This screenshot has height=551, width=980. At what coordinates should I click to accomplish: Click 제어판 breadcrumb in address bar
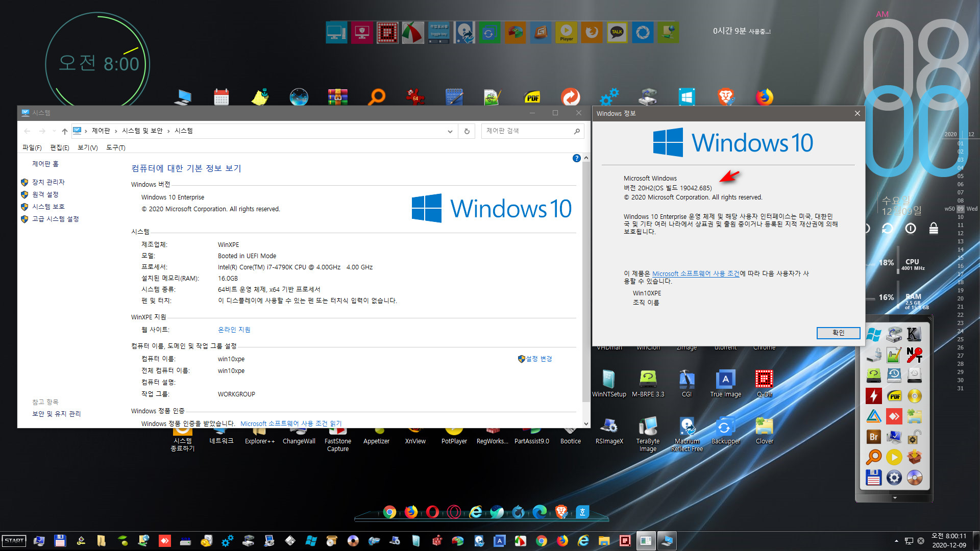pyautogui.click(x=101, y=131)
